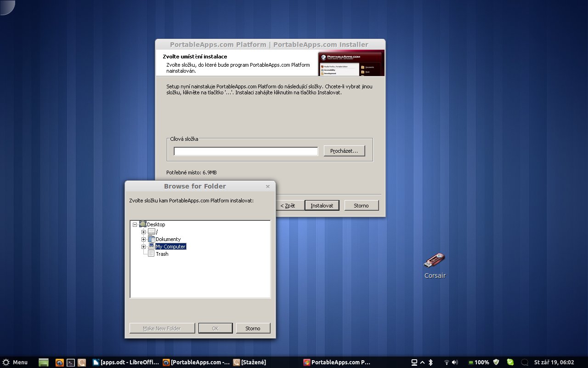Screen dimensions: 588x368
Task: Switch to [PortableApps.com -... browser taskbar window
Action: point(196,362)
